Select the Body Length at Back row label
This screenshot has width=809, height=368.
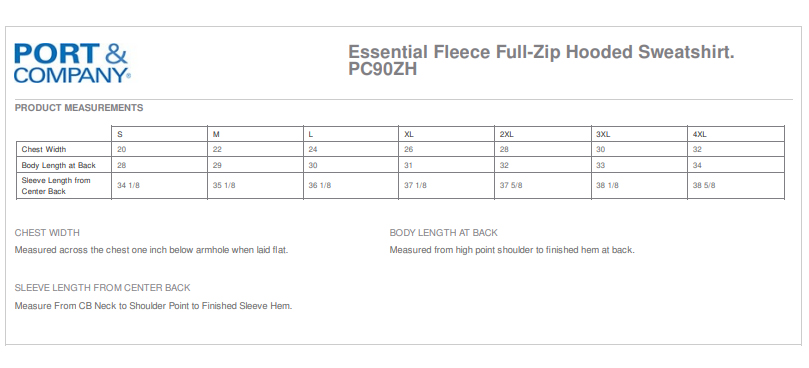click(x=59, y=165)
